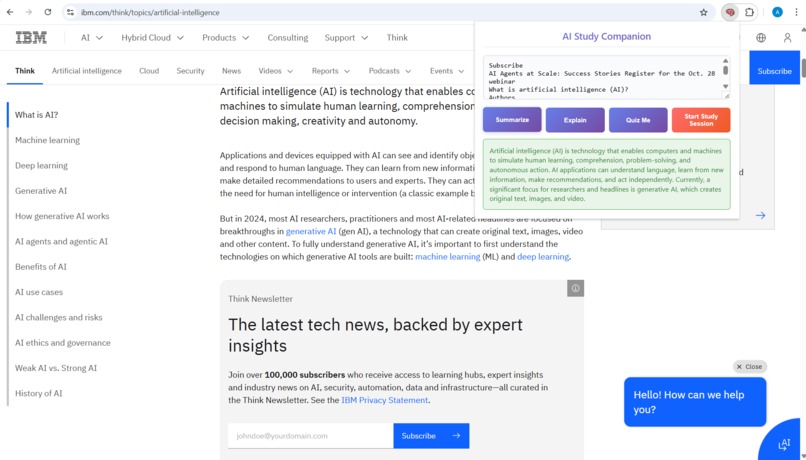The width and height of the screenshot is (806, 460).
Task: Jump to AI agents and agentic AI
Action: tap(61, 241)
